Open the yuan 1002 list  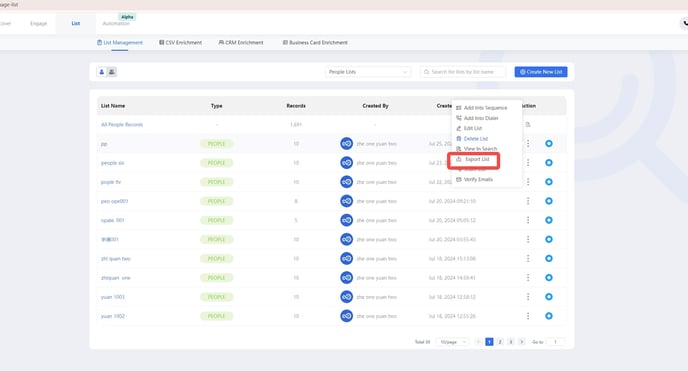[x=112, y=316]
